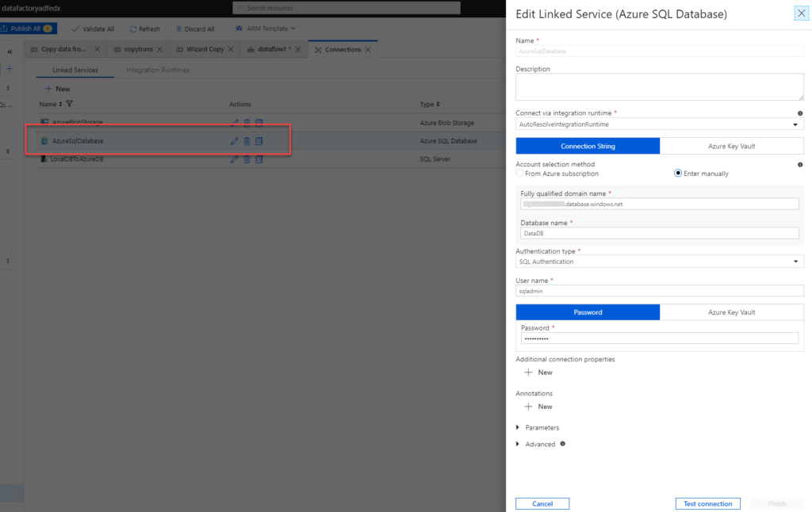The image size is (812, 512).
Task: Click Cancel button in edit panel
Action: tap(542, 503)
